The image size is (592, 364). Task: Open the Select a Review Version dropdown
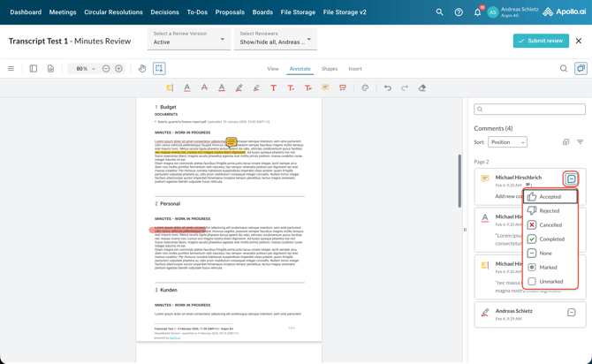[x=188, y=39]
